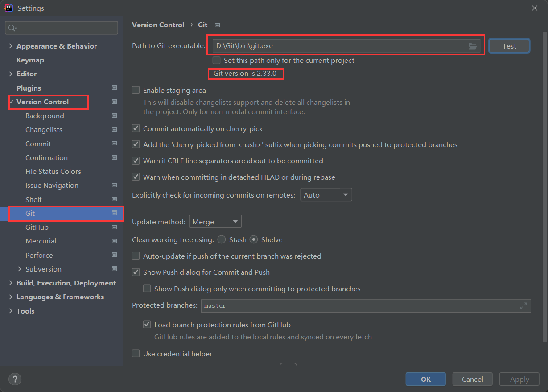
Task: Enable Auto-update if push was rejected
Action: 136,256
